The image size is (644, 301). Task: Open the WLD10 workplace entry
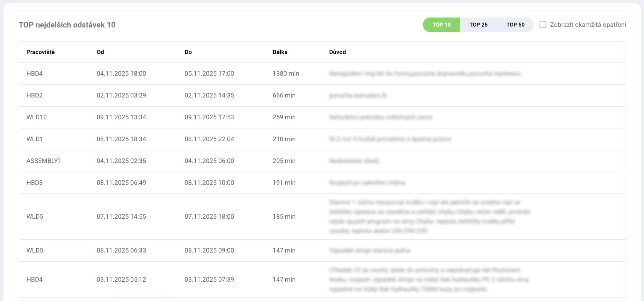point(129,117)
